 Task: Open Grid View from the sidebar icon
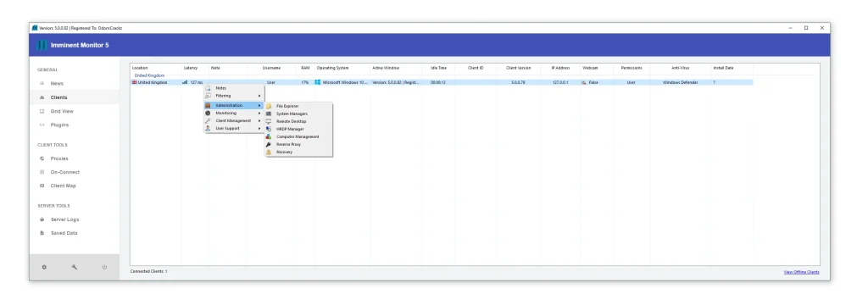point(42,111)
